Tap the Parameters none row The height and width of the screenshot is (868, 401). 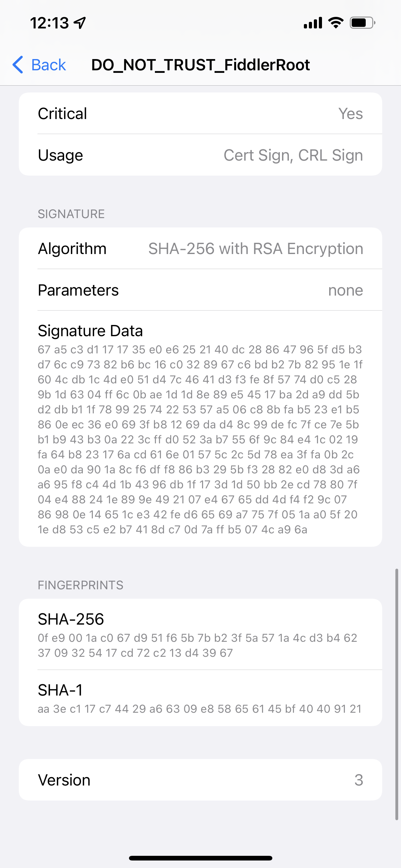pyautogui.click(x=200, y=290)
